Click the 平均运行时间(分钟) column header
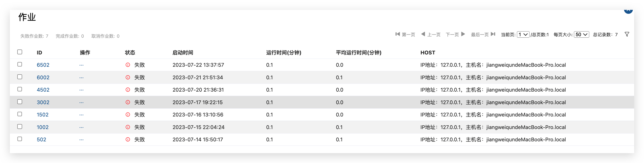The width and height of the screenshot is (644, 163). [359, 53]
